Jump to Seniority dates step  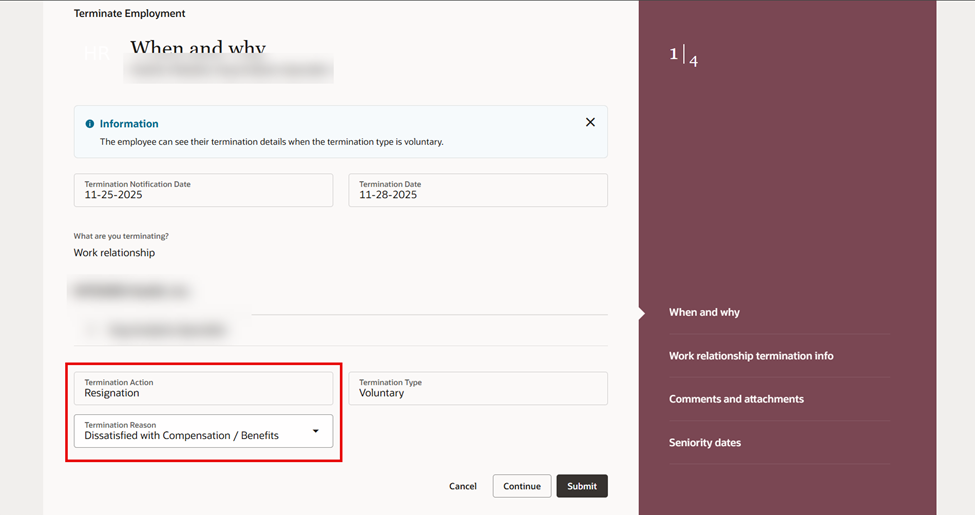(x=705, y=443)
